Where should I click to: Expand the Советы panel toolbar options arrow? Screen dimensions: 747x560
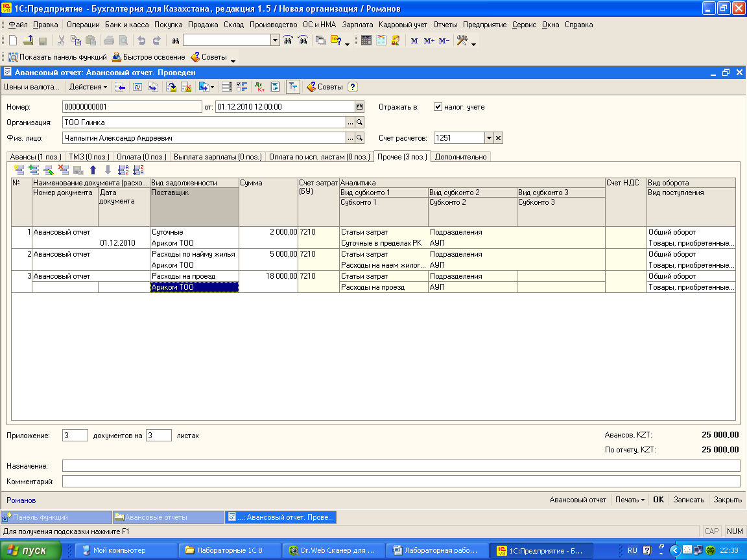[233, 60]
